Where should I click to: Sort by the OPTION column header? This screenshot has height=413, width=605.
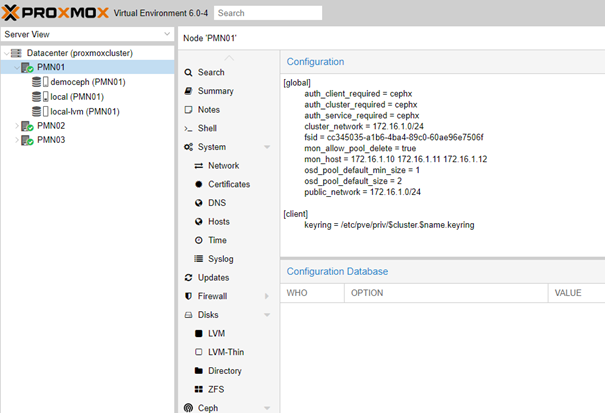coord(446,293)
